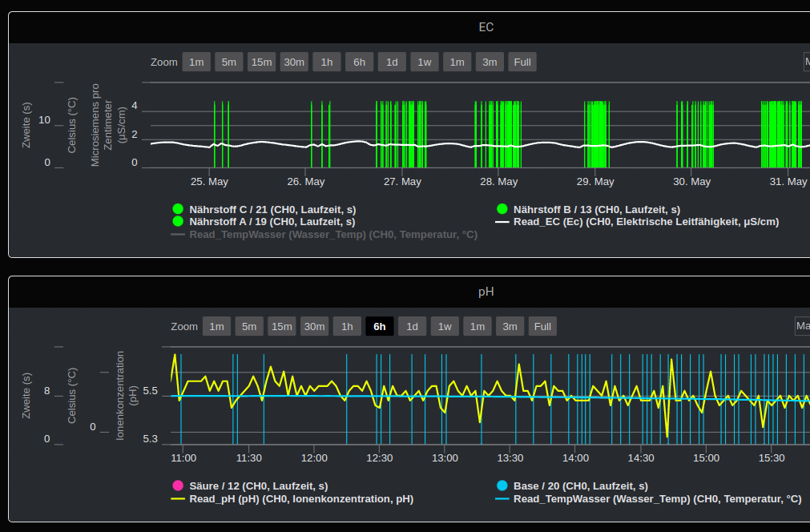This screenshot has height=532, width=810.
Task: Zoom the EC chart to Full range
Action: point(522,62)
